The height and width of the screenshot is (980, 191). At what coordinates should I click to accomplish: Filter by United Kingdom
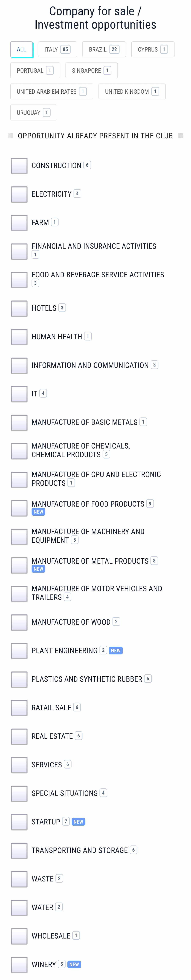(132, 92)
